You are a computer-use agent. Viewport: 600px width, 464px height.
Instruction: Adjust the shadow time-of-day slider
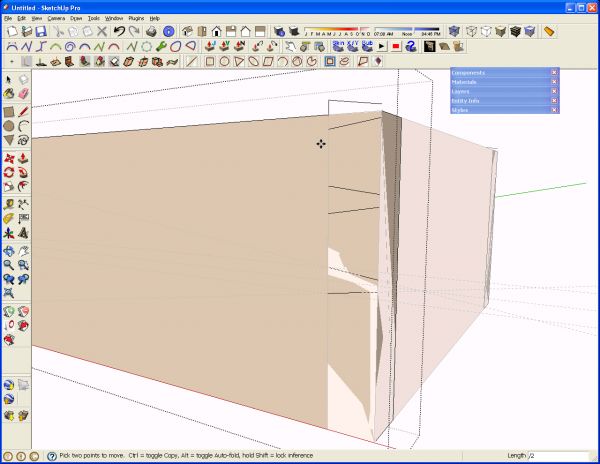[407, 29]
